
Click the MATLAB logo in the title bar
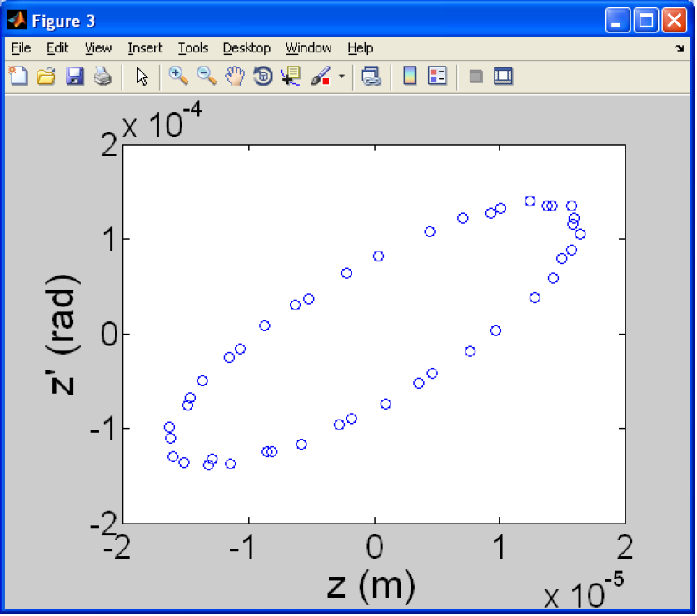[x=17, y=21]
